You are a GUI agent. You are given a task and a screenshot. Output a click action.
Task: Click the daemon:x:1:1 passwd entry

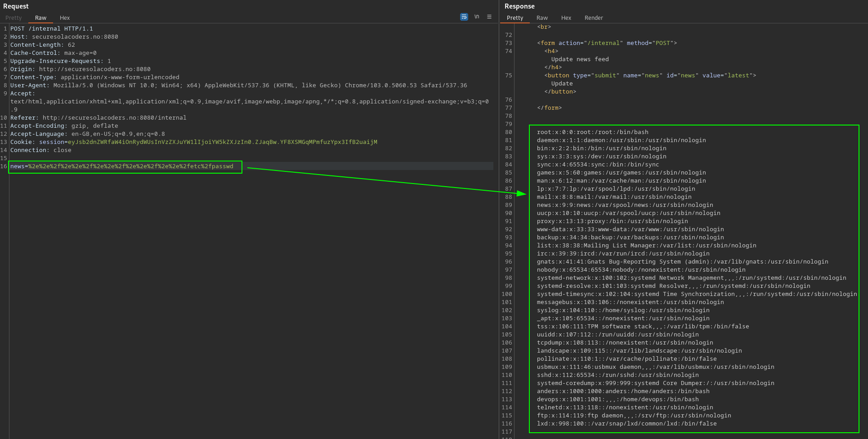pos(622,140)
